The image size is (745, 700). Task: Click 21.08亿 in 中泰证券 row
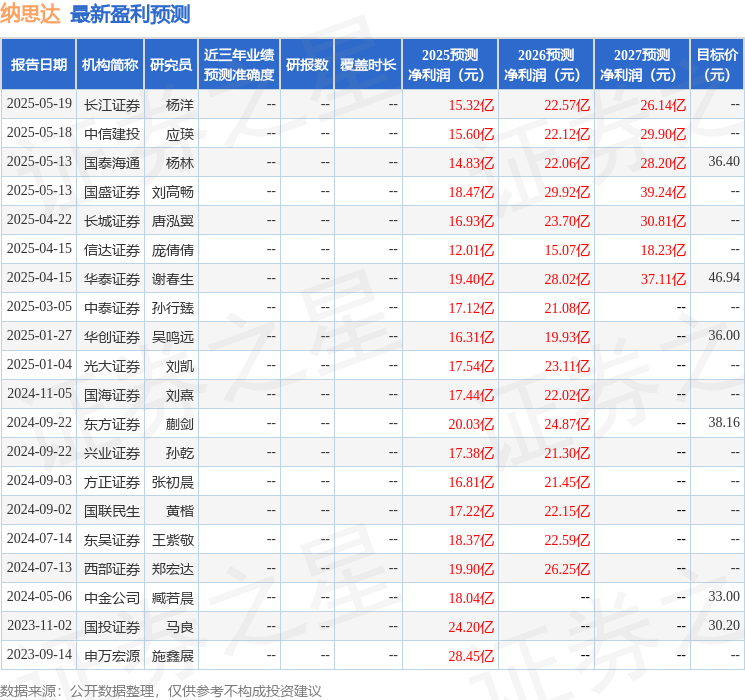coord(567,308)
